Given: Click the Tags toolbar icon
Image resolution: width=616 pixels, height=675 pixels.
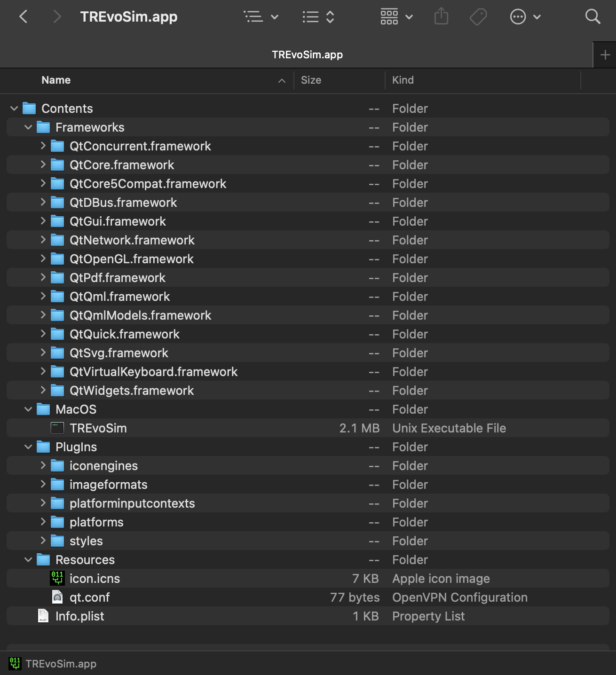Looking at the screenshot, I should point(478,17).
